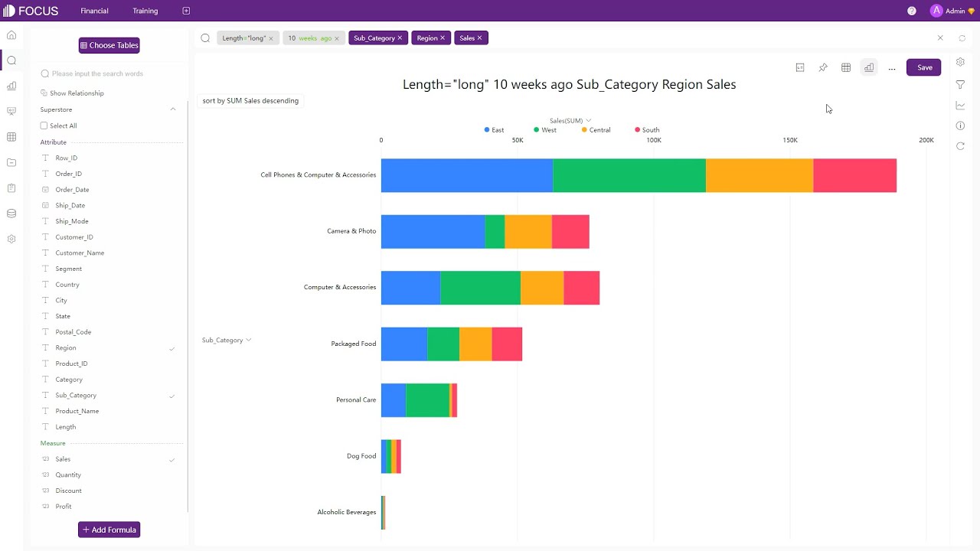Click Show Relationship link
This screenshot has width=980, height=551.
[77, 93]
